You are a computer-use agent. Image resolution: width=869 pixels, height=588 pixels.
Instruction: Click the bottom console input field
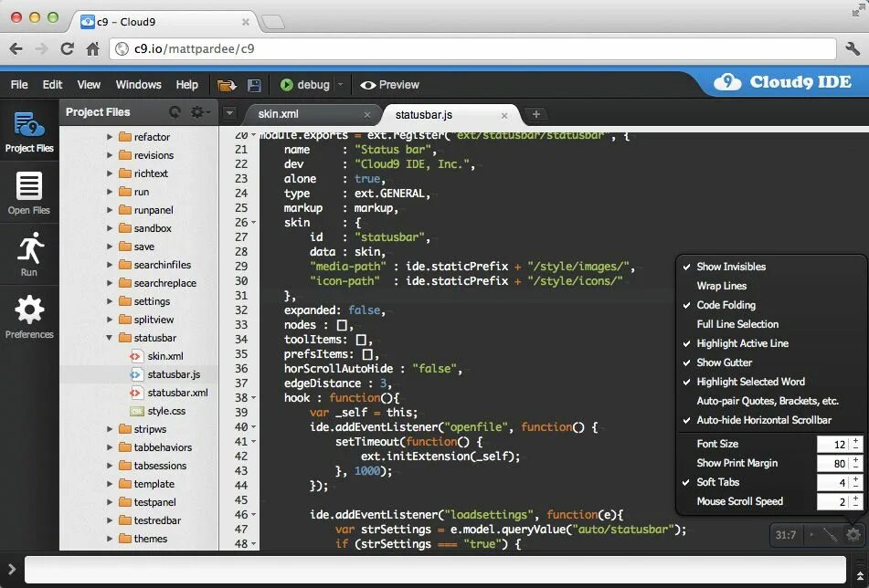click(x=435, y=570)
